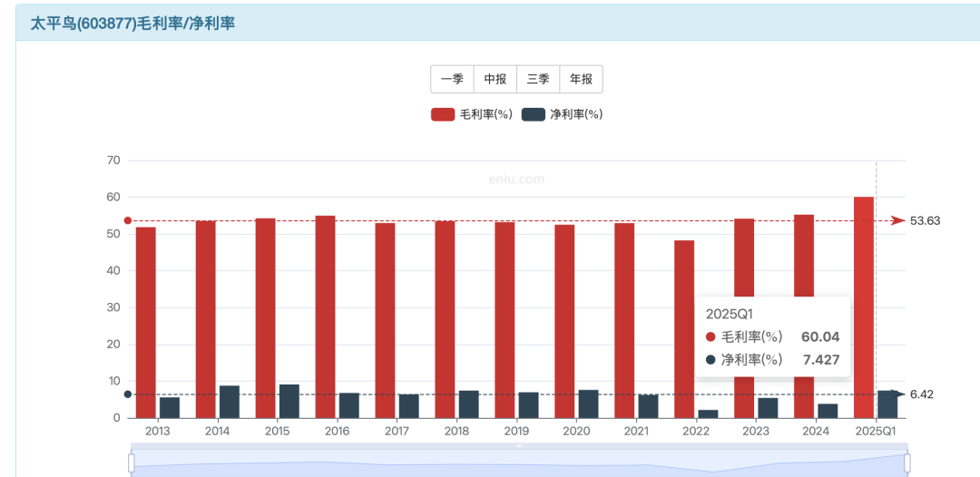This screenshot has height=477, width=980.
Task: Click the zoom slider's top center grip
Action: point(519,446)
